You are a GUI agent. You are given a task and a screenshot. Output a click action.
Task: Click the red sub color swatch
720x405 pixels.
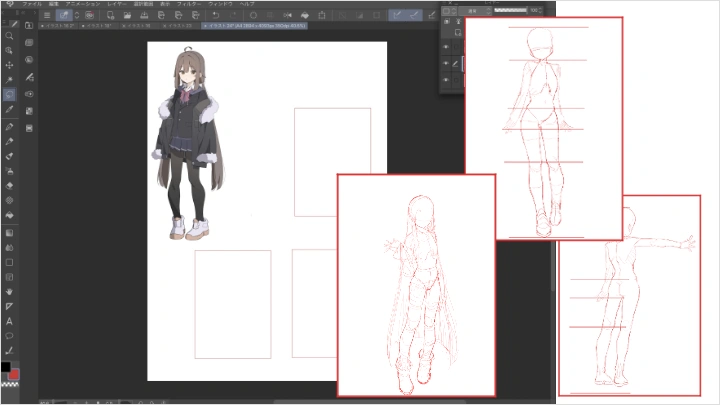click(15, 375)
